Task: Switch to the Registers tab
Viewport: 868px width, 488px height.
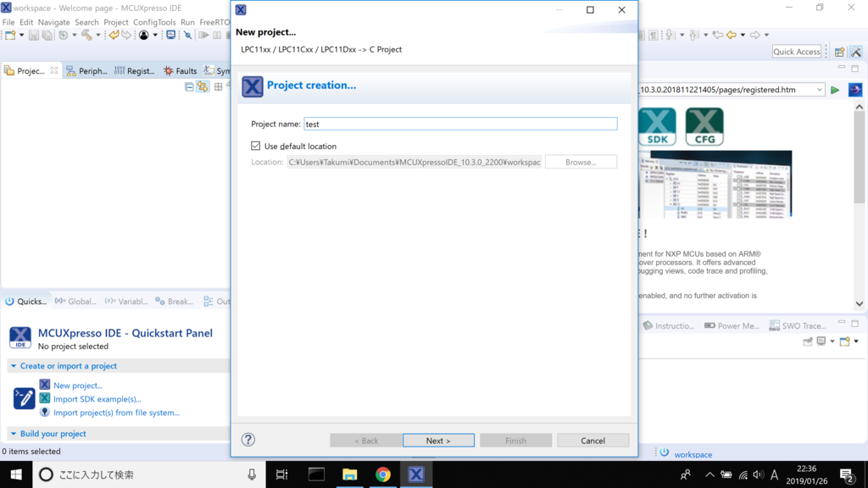Action: click(x=135, y=71)
